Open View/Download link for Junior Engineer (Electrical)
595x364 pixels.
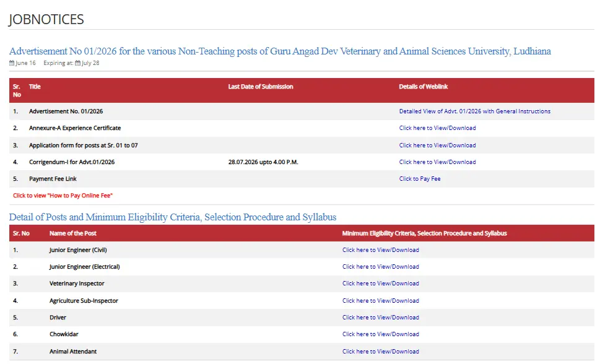coord(381,266)
